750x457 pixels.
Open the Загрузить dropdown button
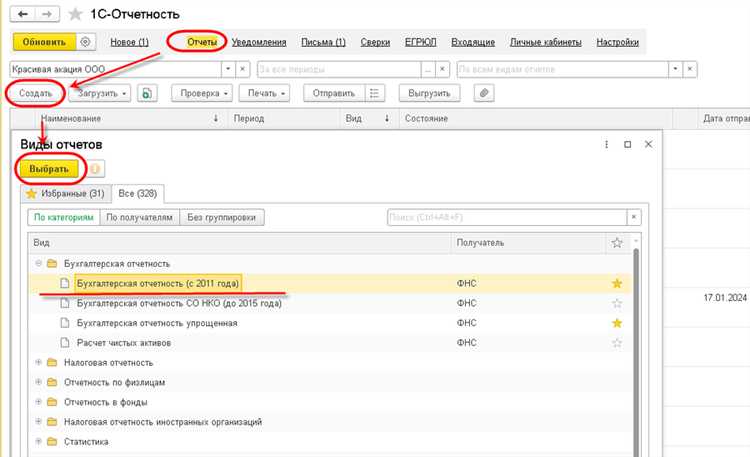(99, 93)
